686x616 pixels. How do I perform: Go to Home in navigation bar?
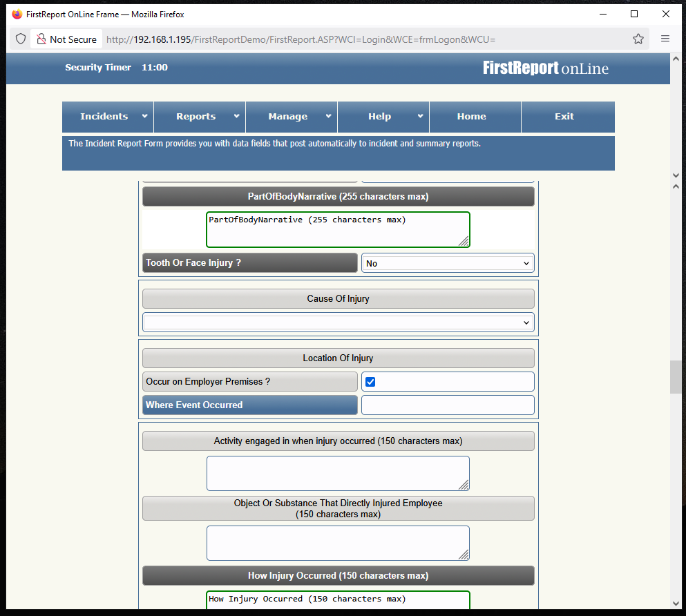point(471,117)
